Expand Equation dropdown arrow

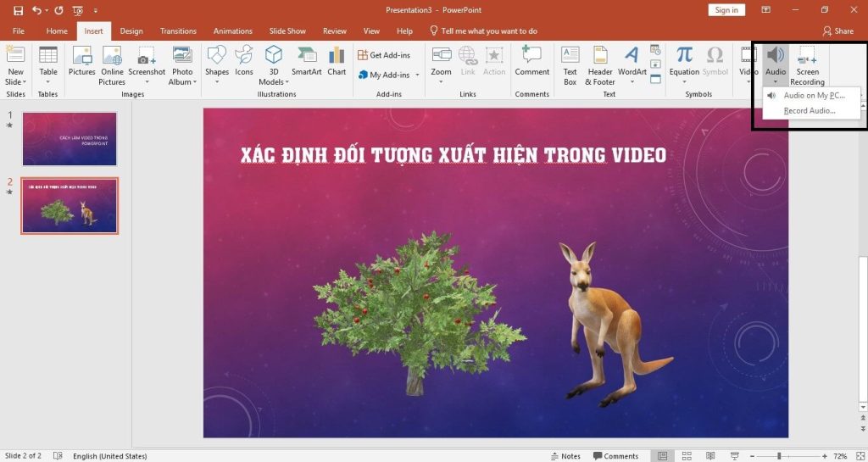pyautogui.click(x=684, y=82)
